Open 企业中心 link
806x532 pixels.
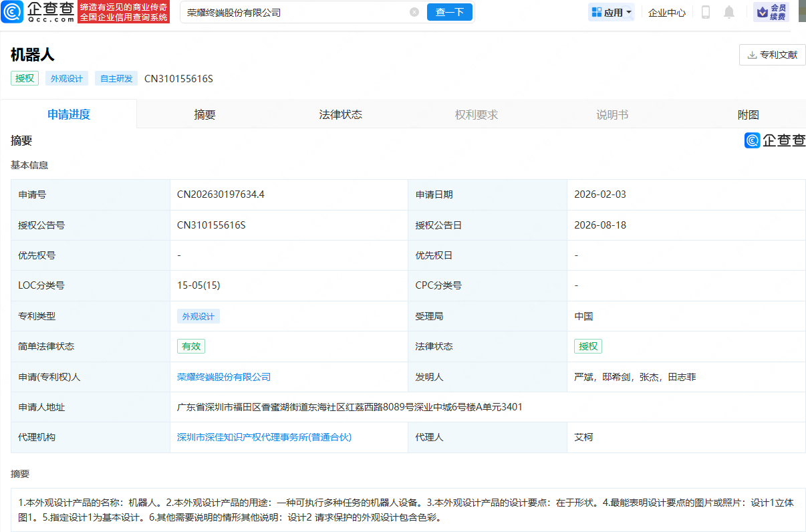coord(667,12)
